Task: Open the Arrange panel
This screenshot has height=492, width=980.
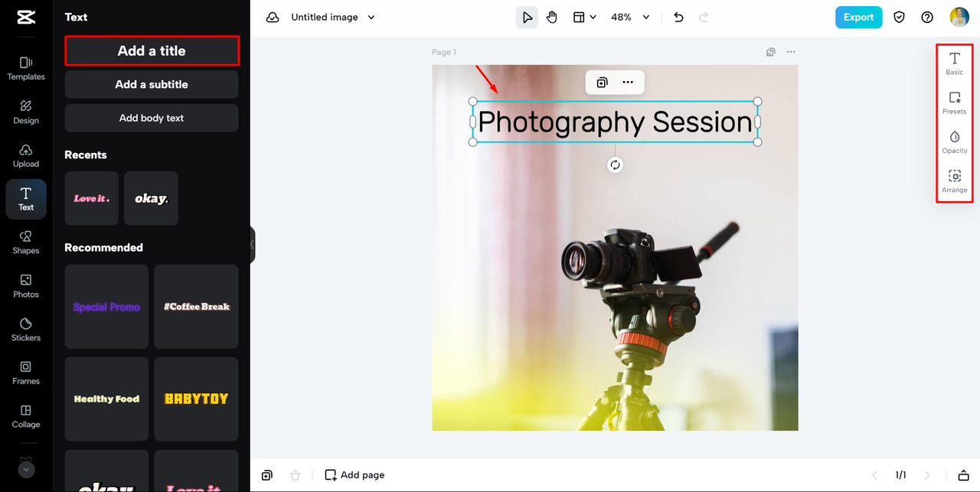Action: coord(955,181)
